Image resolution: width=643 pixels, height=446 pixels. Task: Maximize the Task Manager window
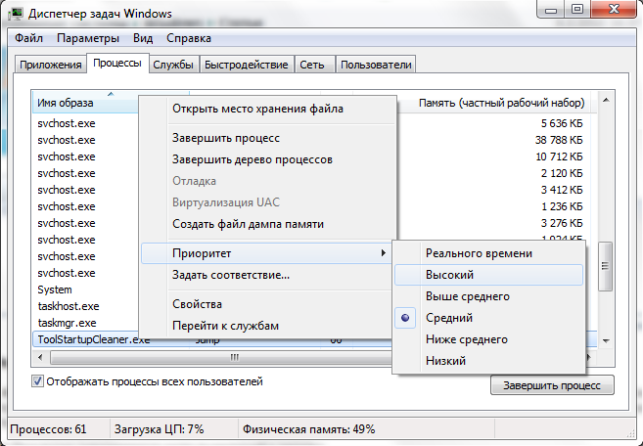pyautogui.click(x=577, y=9)
